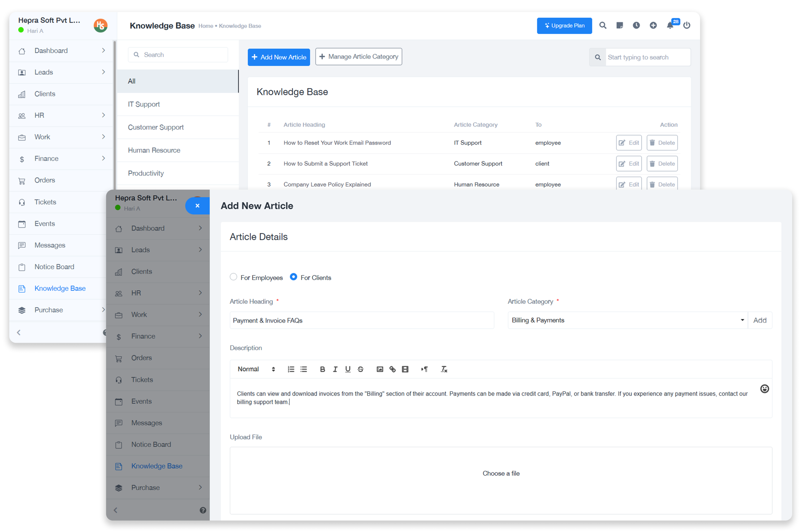Click the power logout icon
The image size is (806, 532).
[687, 25]
